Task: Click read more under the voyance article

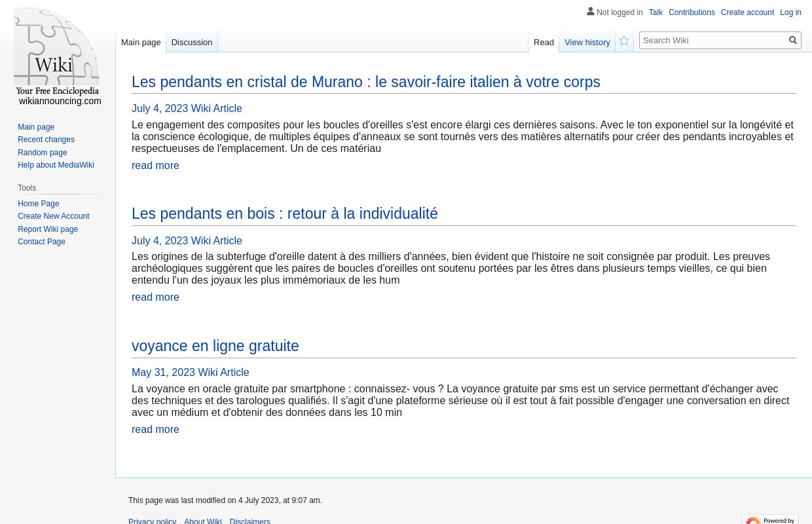Action: tap(155, 430)
